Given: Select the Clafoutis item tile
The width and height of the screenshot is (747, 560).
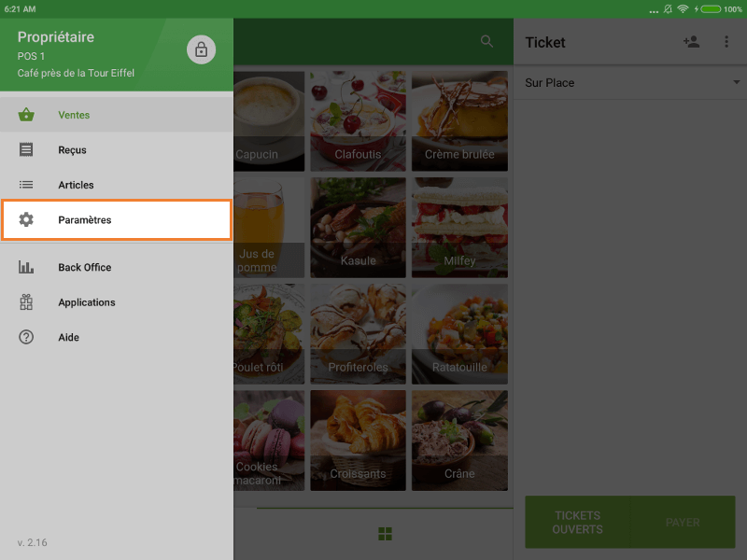Looking at the screenshot, I should 359,121.
